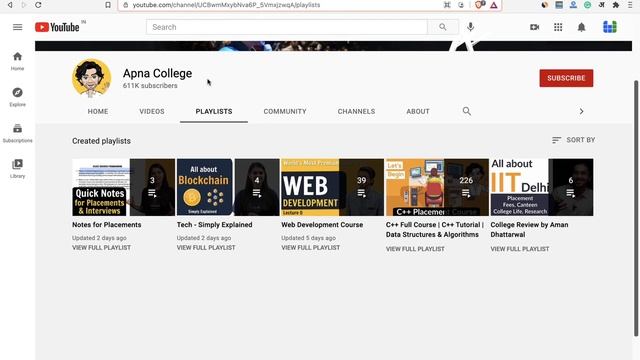This screenshot has height=360, width=640.
Task: Open the create video camera icon
Action: 534,27
